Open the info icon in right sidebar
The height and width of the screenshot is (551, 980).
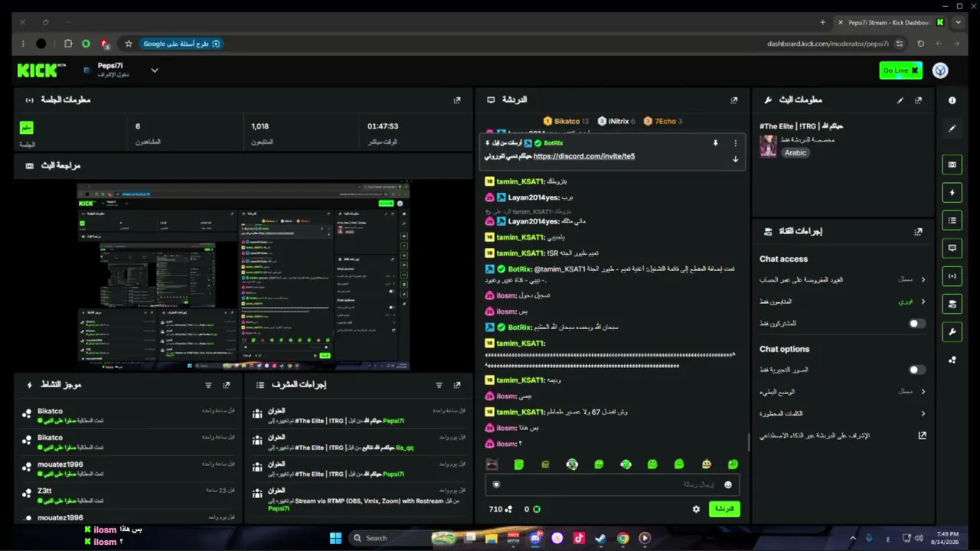point(952,100)
